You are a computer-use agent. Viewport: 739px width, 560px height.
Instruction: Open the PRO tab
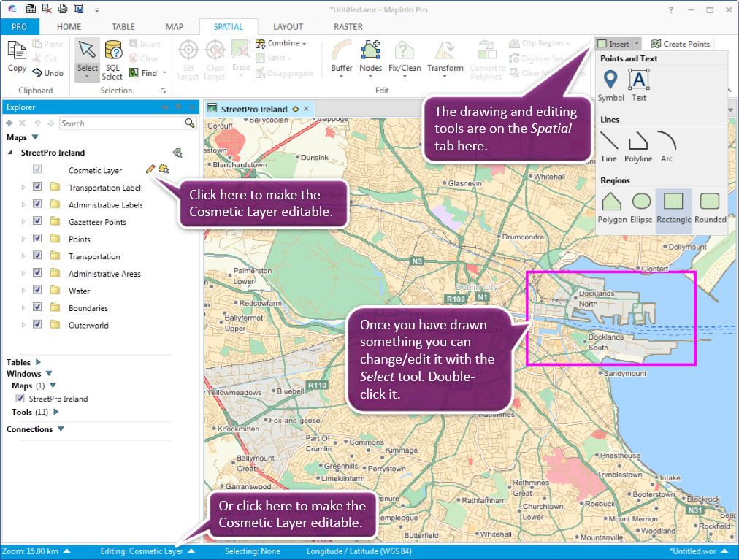(x=19, y=27)
